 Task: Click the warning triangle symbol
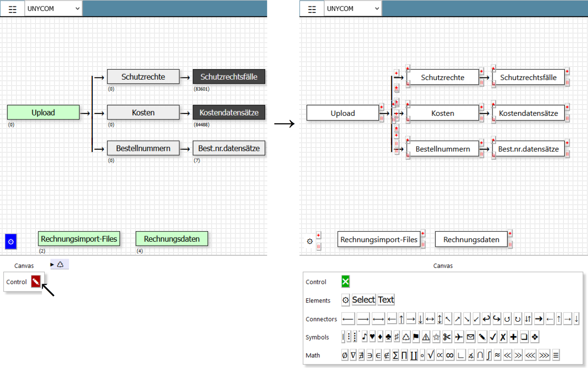click(426, 337)
